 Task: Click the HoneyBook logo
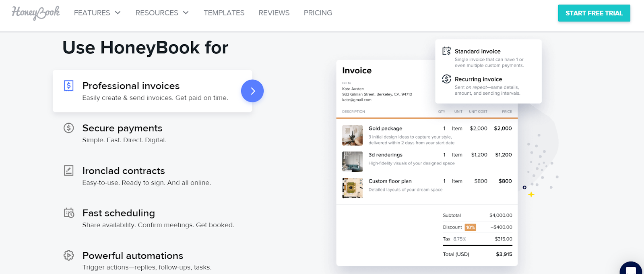36,13
